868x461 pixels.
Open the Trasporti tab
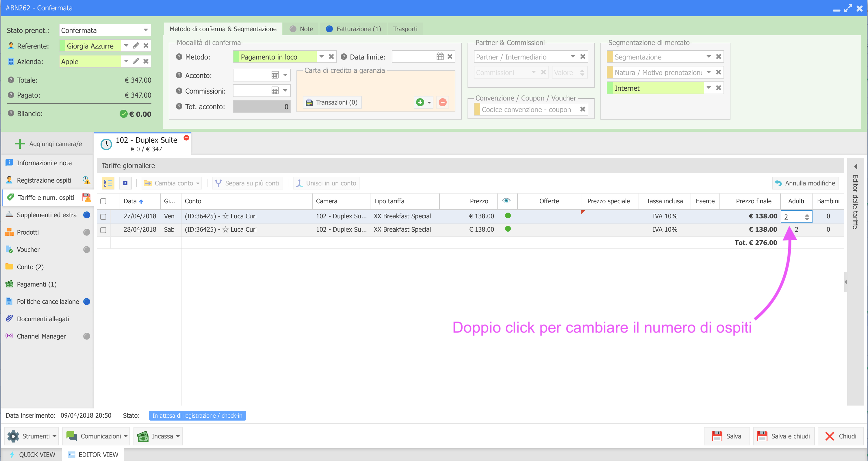(405, 29)
